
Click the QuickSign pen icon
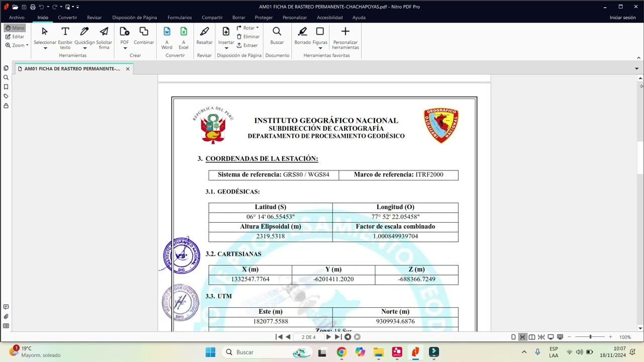tap(85, 32)
